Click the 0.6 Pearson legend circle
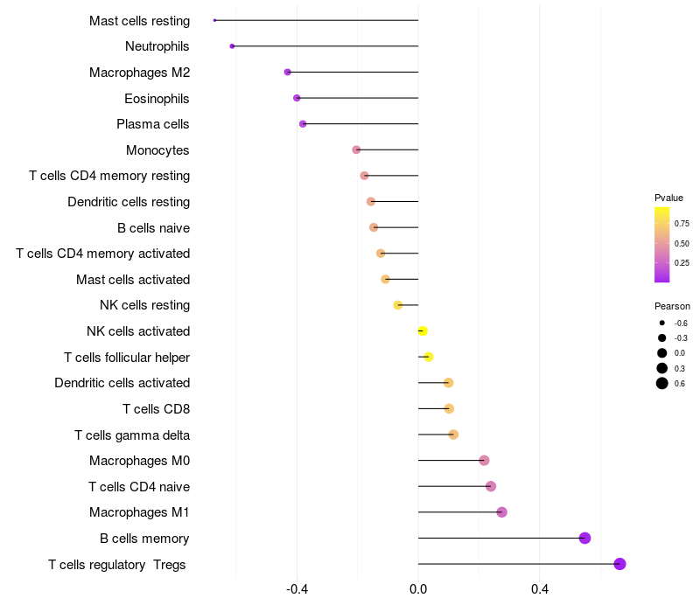This screenshot has height=612, width=700. [662, 383]
